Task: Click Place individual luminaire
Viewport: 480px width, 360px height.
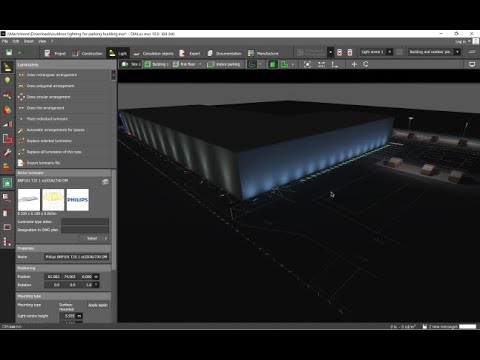Action: click(47, 119)
